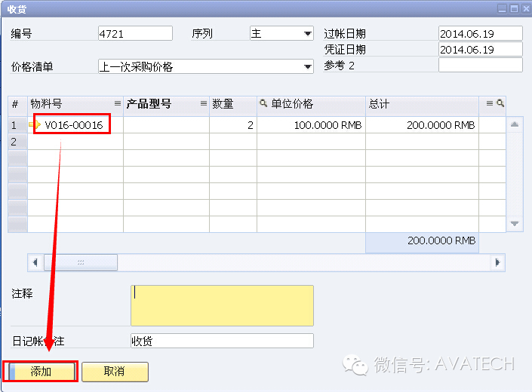Click the magnifier icon at table's top right
The image size is (532, 392).
[500, 103]
